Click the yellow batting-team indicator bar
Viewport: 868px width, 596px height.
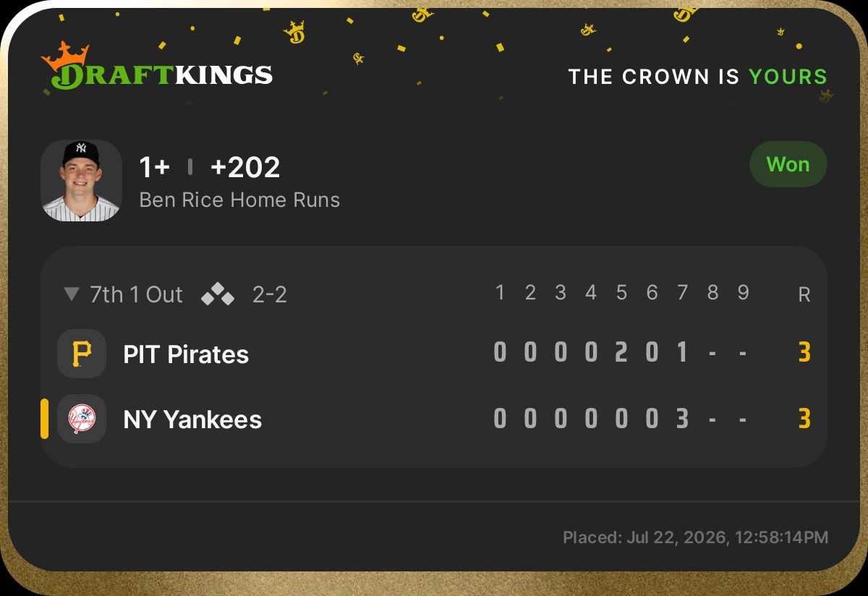[45, 419]
